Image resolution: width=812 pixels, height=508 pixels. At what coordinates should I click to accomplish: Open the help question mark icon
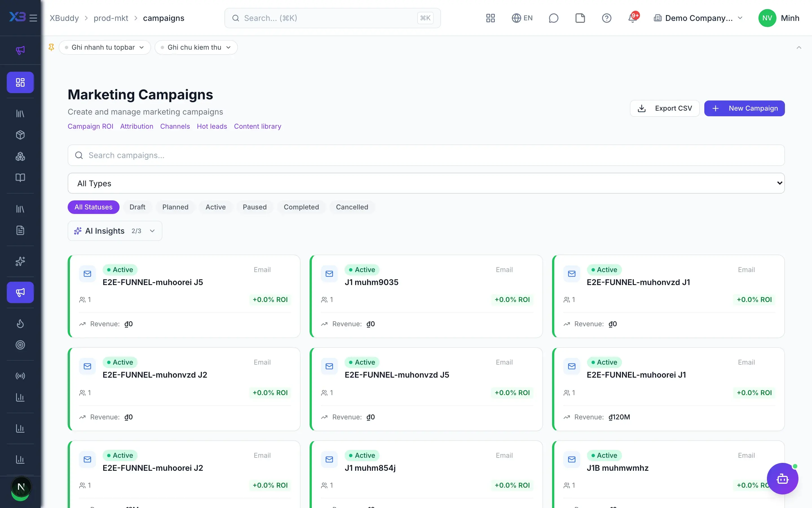coord(606,18)
